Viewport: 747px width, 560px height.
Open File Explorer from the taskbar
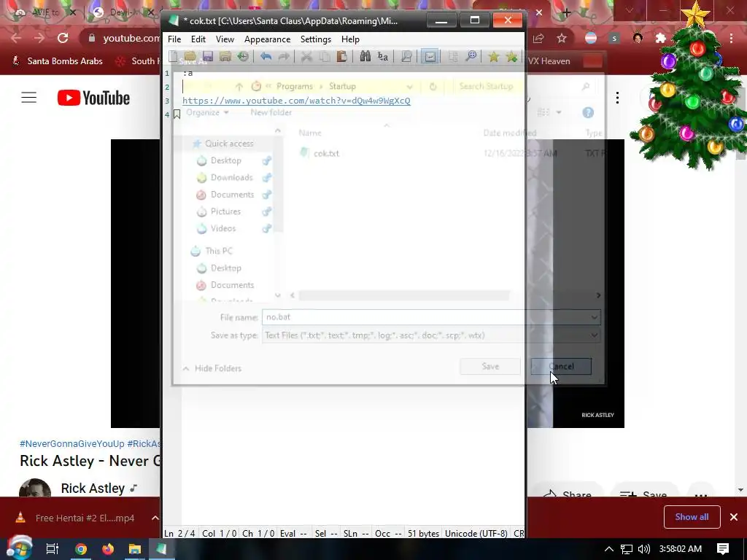click(135, 549)
